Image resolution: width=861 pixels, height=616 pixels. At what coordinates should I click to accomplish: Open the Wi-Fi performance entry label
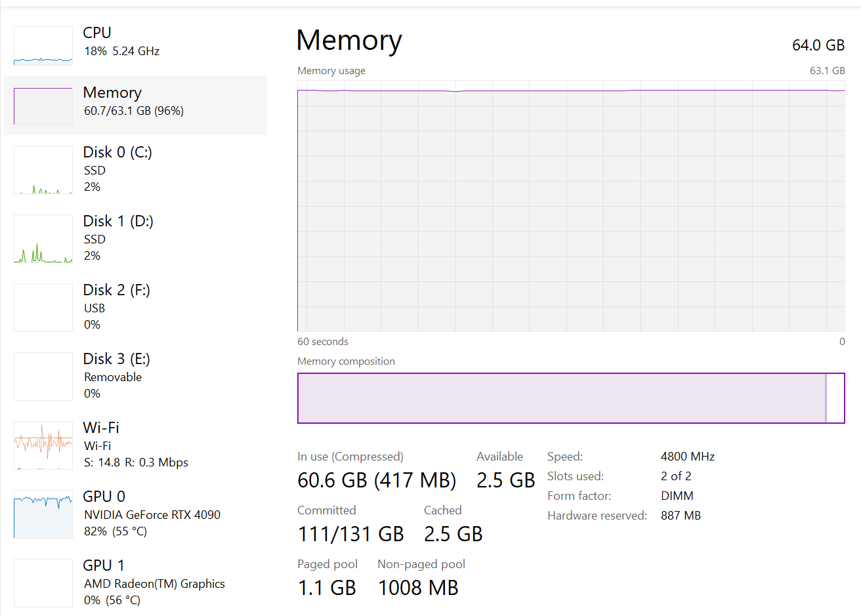[101, 428]
